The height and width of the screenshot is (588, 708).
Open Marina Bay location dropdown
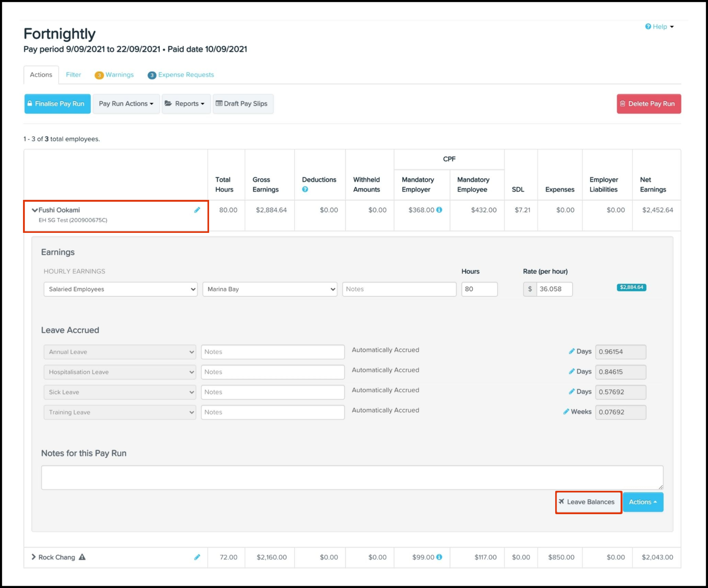coord(270,289)
